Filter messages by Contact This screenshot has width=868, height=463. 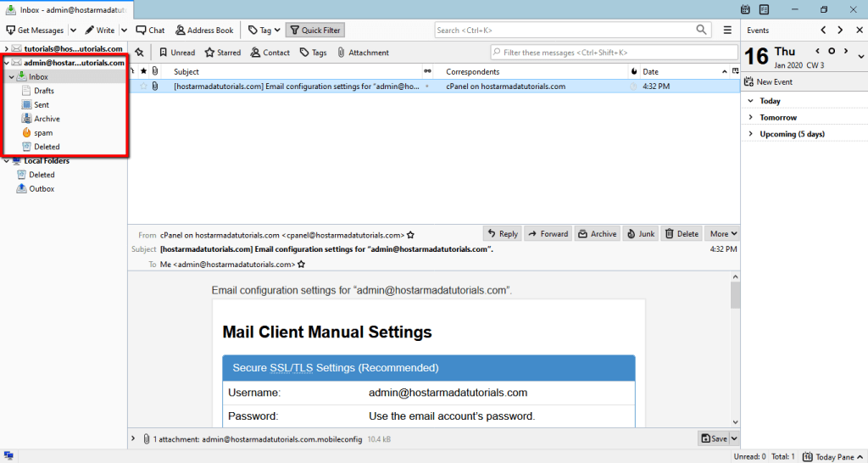pos(270,53)
